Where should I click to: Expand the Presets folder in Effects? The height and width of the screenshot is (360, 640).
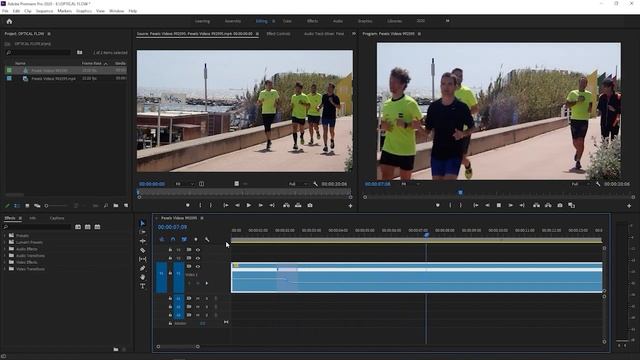coord(5,236)
